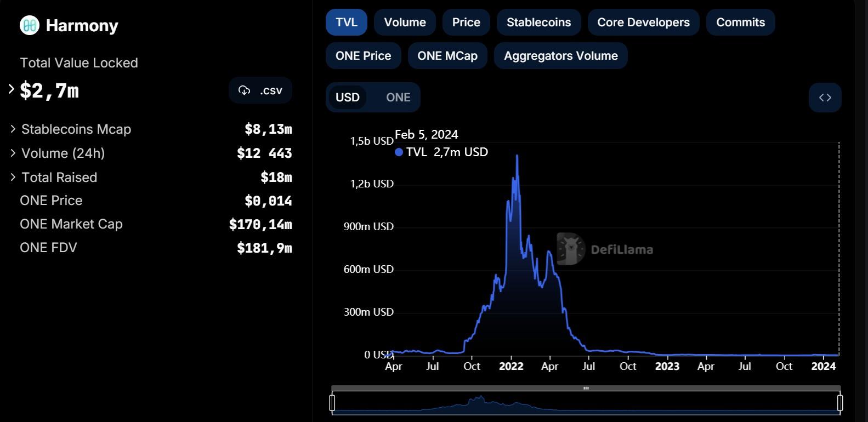Click the ONE FDV label
This screenshot has height=422, width=868.
[x=48, y=248]
